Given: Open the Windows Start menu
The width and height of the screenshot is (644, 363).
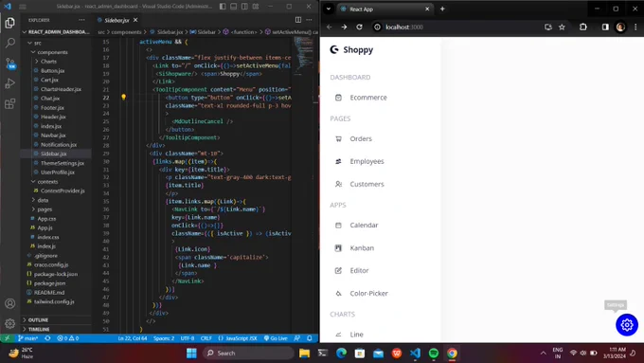Looking at the screenshot, I should click(191, 354).
